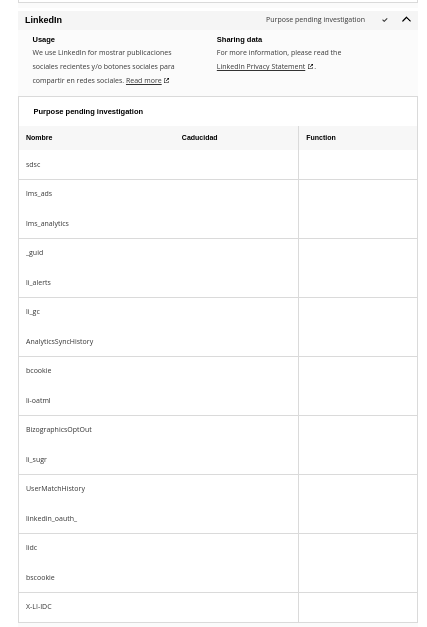Click the lms_ads cookie entry
427x627 pixels.
[39, 194]
